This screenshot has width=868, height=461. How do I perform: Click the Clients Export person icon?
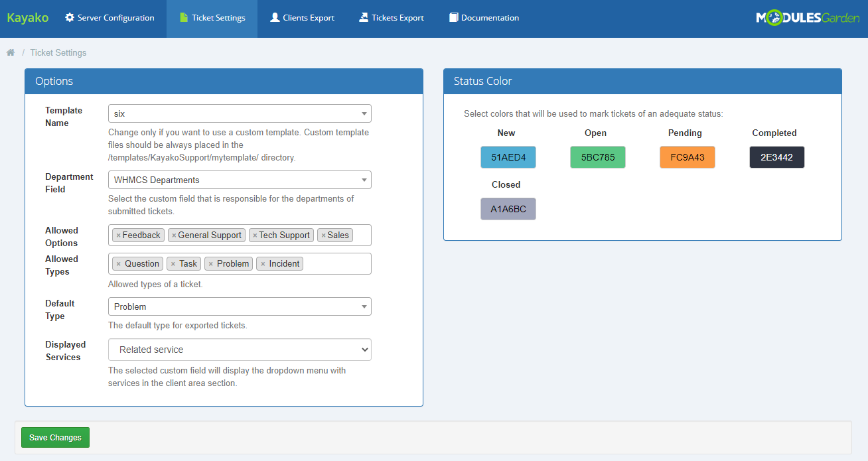click(x=275, y=18)
